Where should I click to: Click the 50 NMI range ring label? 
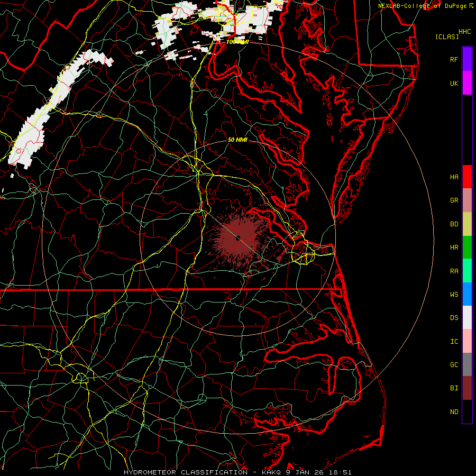click(237, 140)
